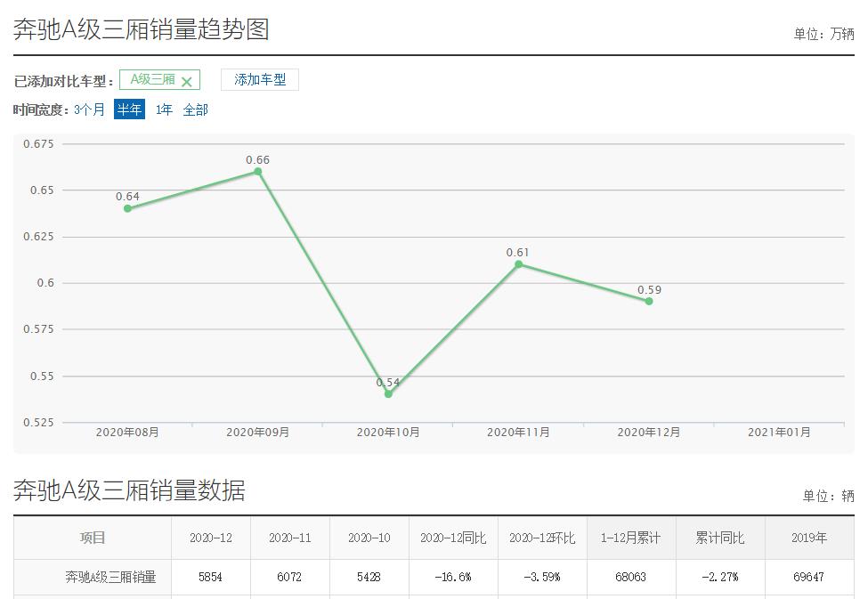Click the 0.625 y-axis value

pyautogui.click(x=39, y=237)
